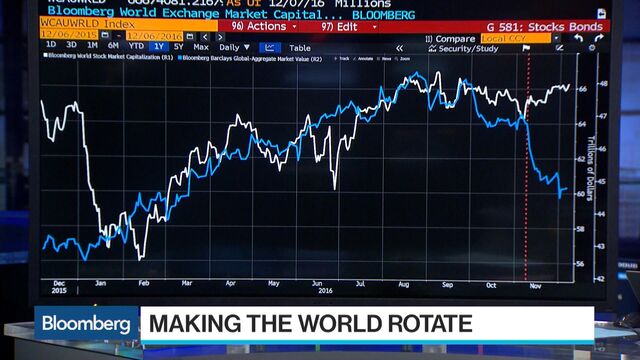Image resolution: width=640 pixels, height=360 pixels.
Task: Select the 1D time range
Action: pos(51,44)
